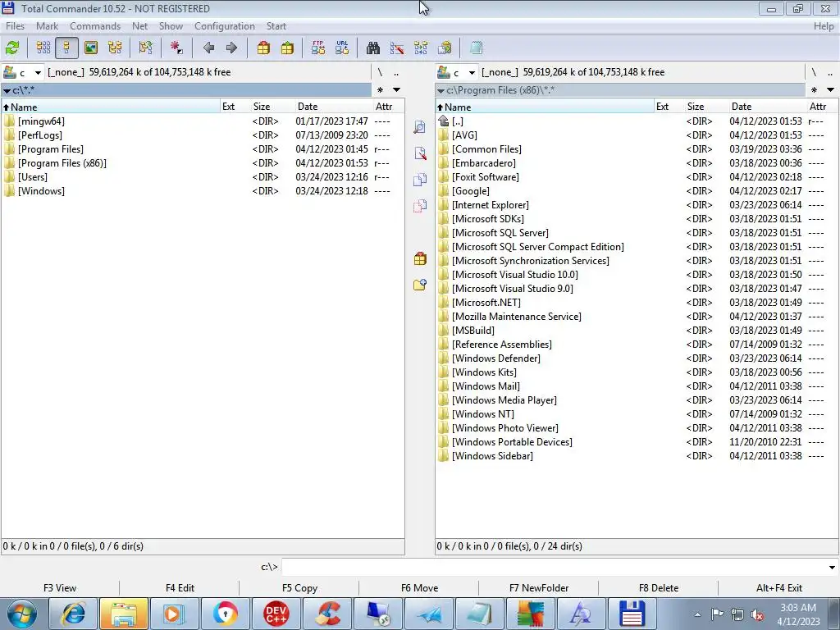Focus the c:\> command line field
This screenshot has width=840, height=630.
tap(554, 567)
